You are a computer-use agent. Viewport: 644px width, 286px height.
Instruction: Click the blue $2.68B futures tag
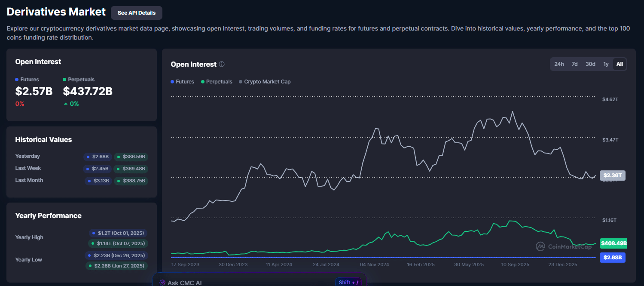612,258
